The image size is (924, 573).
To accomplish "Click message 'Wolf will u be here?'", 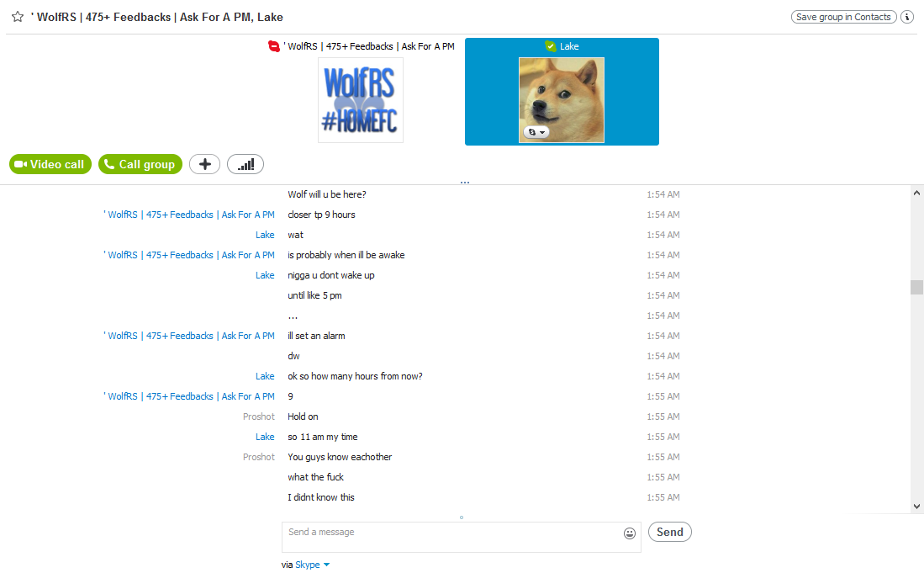I will tap(327, 194).
